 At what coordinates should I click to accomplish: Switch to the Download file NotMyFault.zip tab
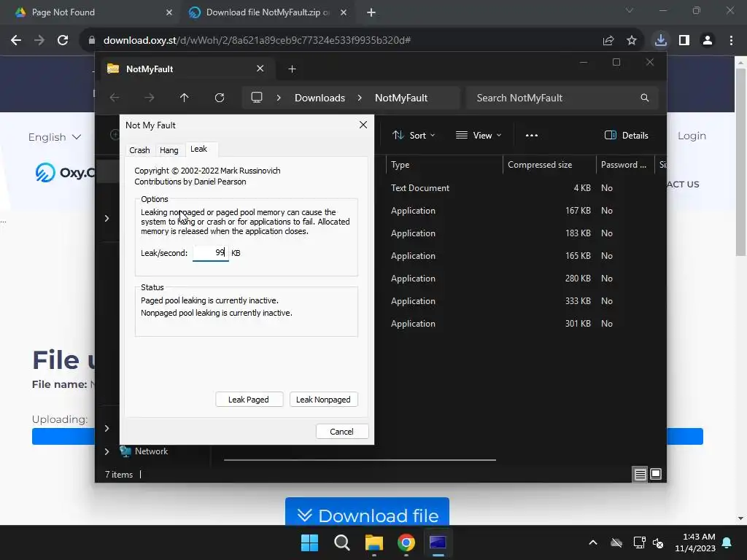[x=267, y=12]
